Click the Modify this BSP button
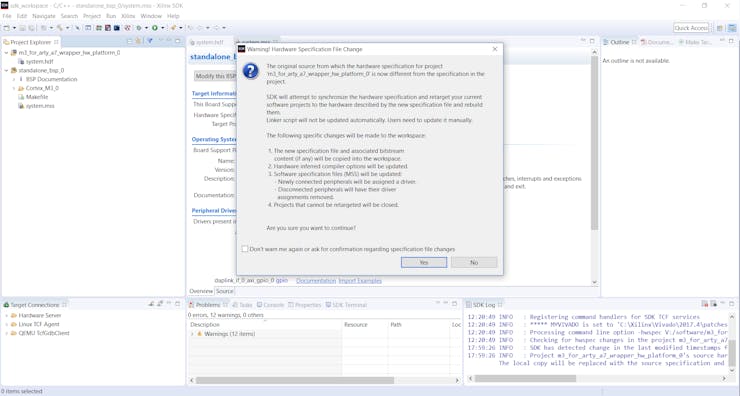 tap(215, 76)
